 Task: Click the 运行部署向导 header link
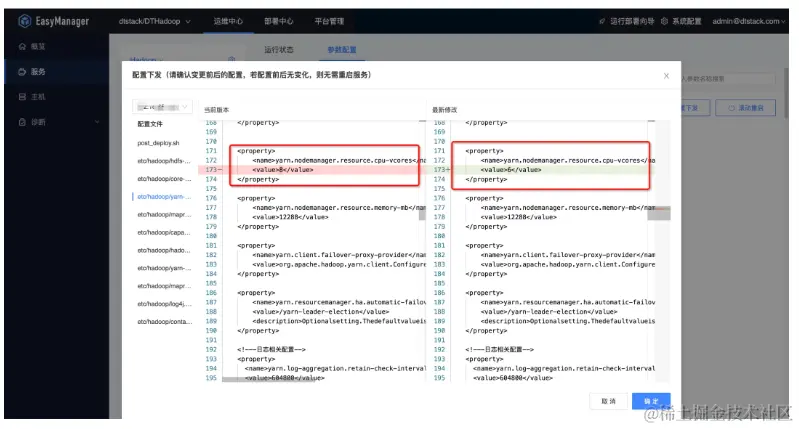pos(632,21)
